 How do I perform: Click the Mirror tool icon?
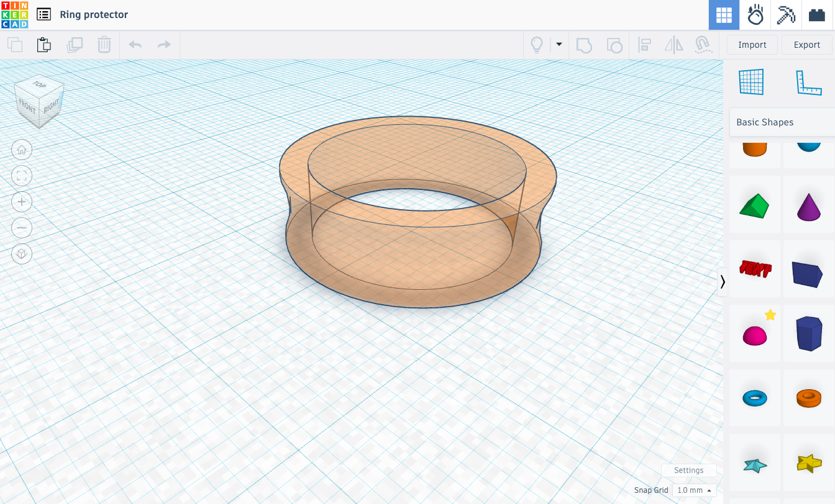tap(674, 45)
